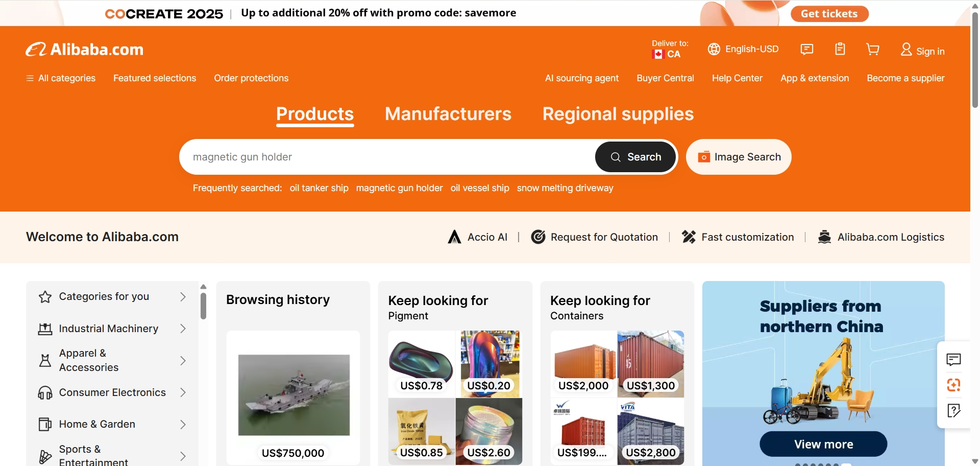
Task: Switch to the Regional supplies tab
Action: (x=618, y=114)
